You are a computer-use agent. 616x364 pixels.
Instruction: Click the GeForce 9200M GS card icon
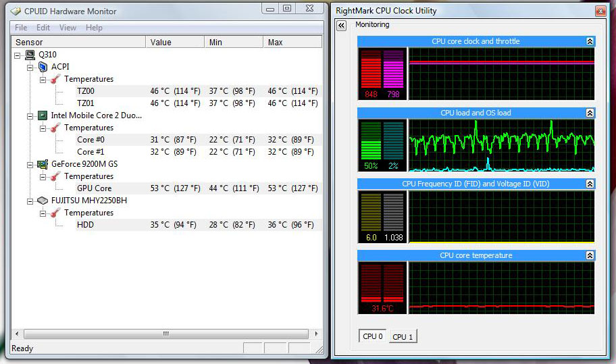[43, 164]
